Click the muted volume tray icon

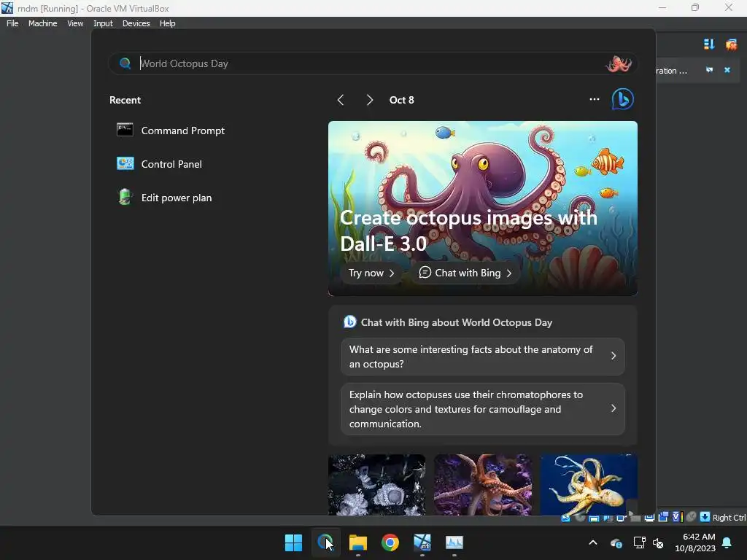pos(659,542)
